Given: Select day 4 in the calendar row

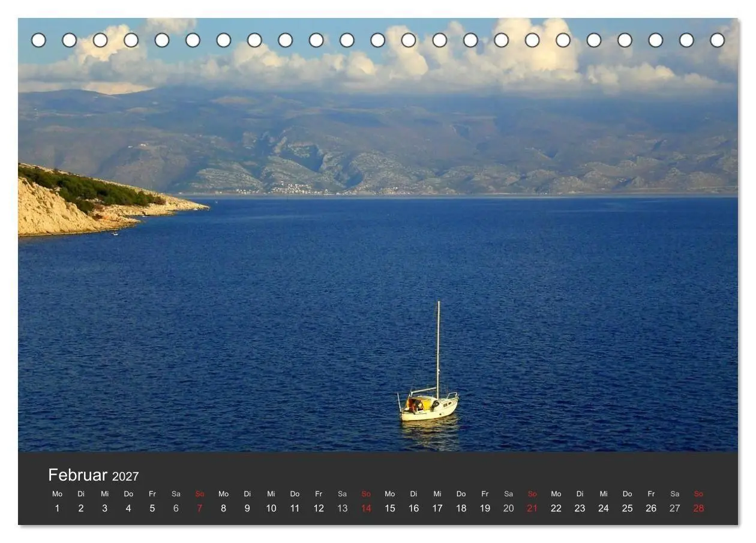Looking at the screenshot, I should tap(128, 508).
